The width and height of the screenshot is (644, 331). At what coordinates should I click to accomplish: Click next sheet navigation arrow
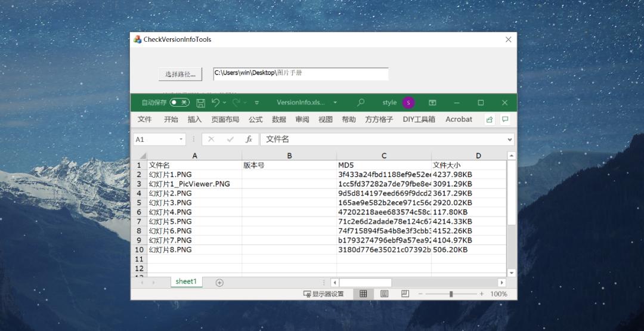(154, 283)
